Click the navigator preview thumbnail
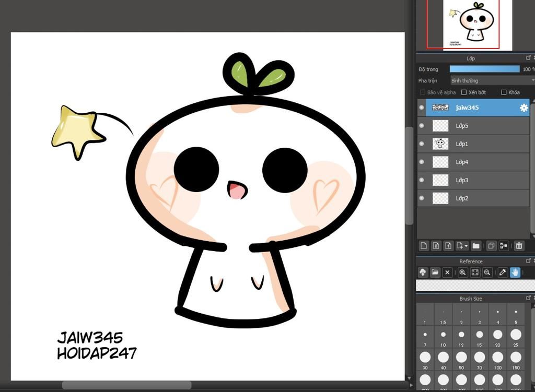 478,25
